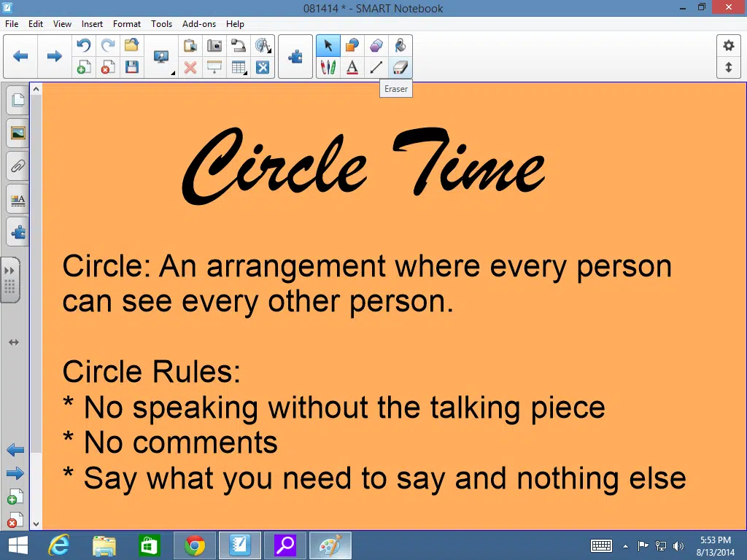747x560 pixels.
Task: Click the circle definition and rules text
Action: (374, 371)
